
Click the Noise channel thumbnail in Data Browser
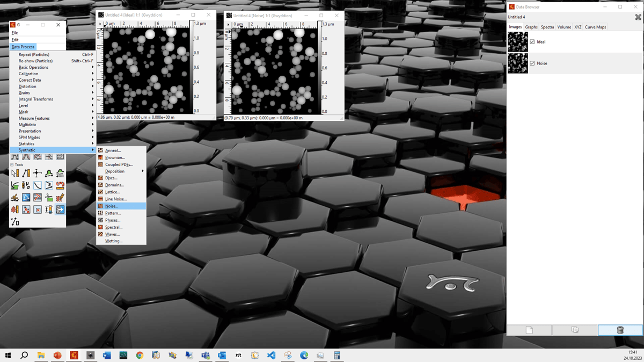pyautogui.click(x=518, y=63)
